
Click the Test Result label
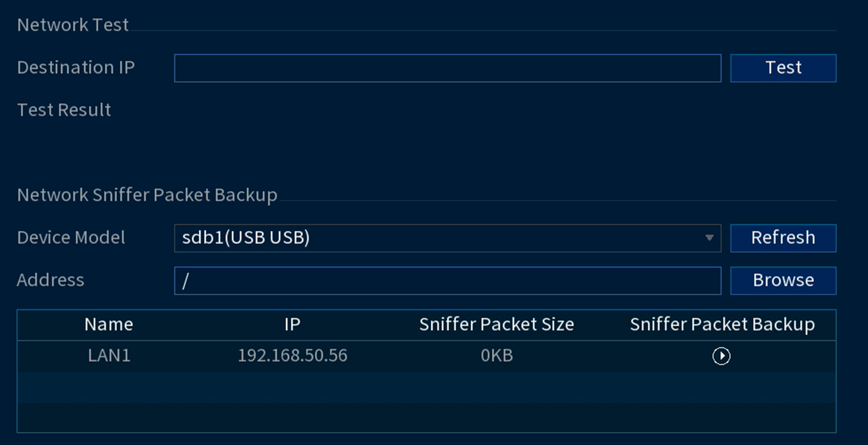coord(64,110)
